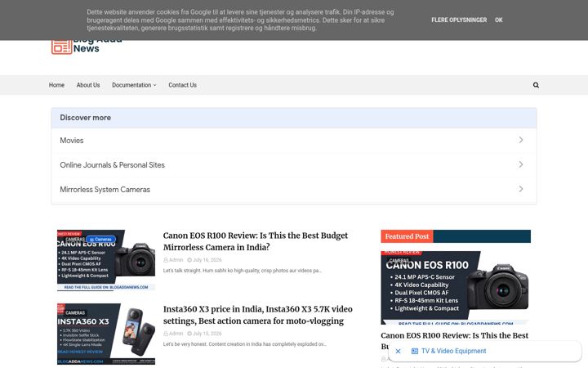Open the site search magnifier icon
The image size is (588, 368).
(x=536, y=85)
